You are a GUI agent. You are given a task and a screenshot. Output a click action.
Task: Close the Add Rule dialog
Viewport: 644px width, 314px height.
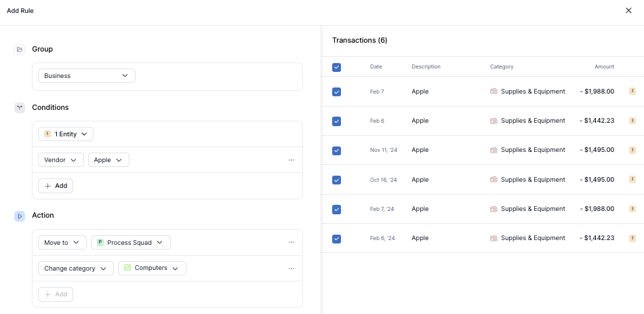pos(628,11)
